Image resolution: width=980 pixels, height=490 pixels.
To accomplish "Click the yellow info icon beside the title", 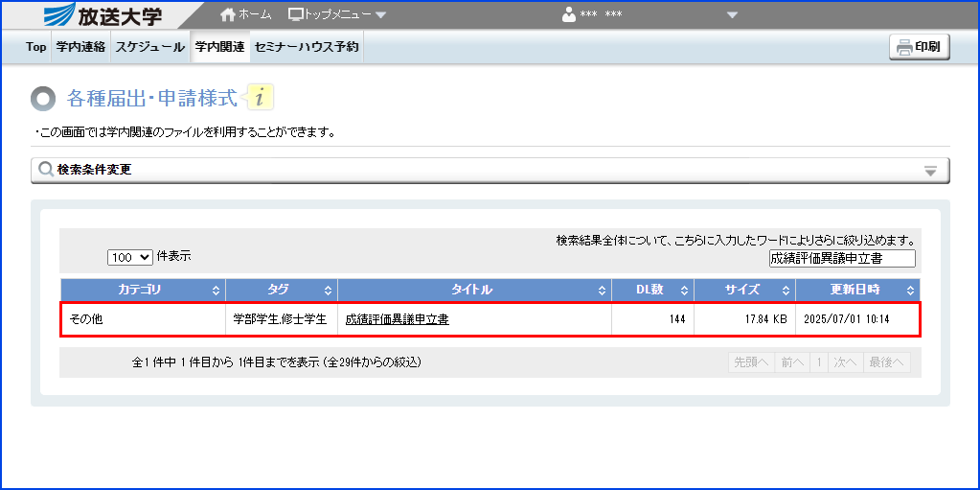I will coord(260,98).
